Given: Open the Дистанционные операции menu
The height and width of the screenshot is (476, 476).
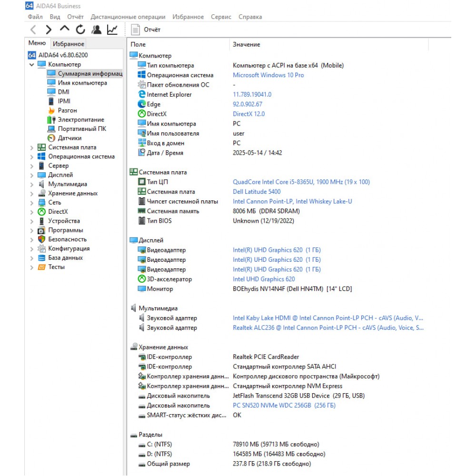Looking at the screenshot, I should click(x=128, y=17).
